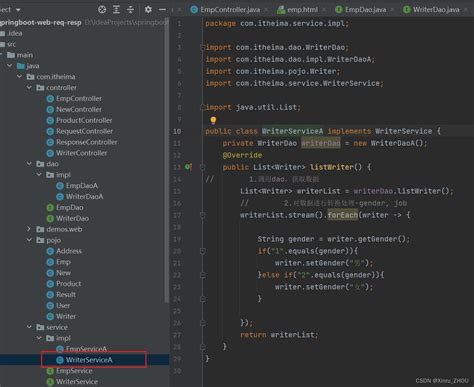
Task: Toggle fold marker beside import on line 3
Action: pos(202,47)
